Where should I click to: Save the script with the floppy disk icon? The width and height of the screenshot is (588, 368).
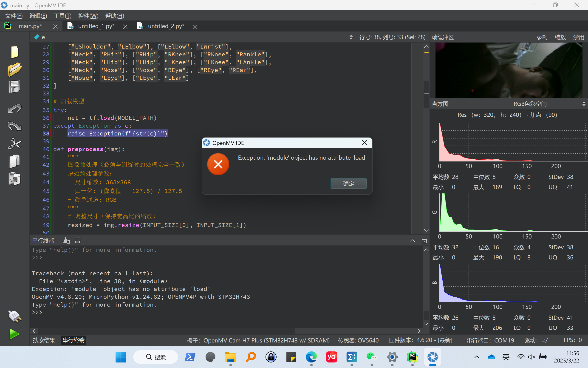click(14, 87)
